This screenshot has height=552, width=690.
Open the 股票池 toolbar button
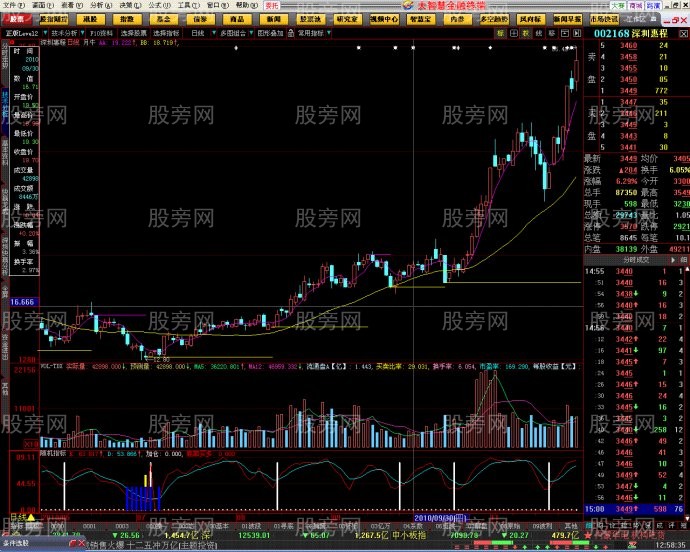tap(311, 19)
